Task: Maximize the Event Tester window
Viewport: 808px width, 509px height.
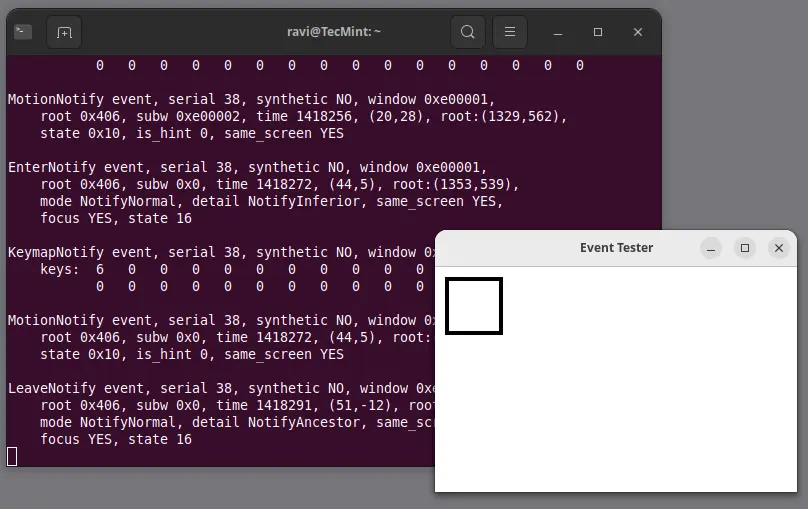Action: pyautogui.click(x=745, y=248)
